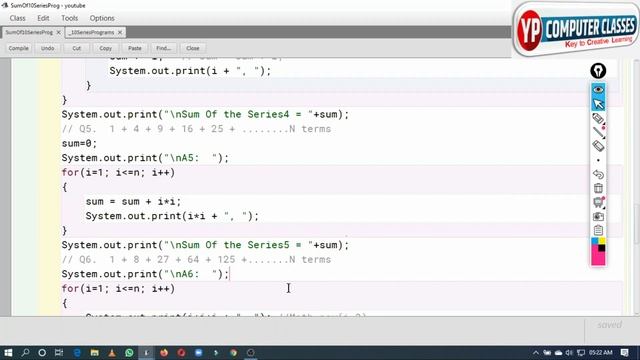Click the 'sum = sum + i*i;' line
Viewport: 640px width, 360px height.
133,202
